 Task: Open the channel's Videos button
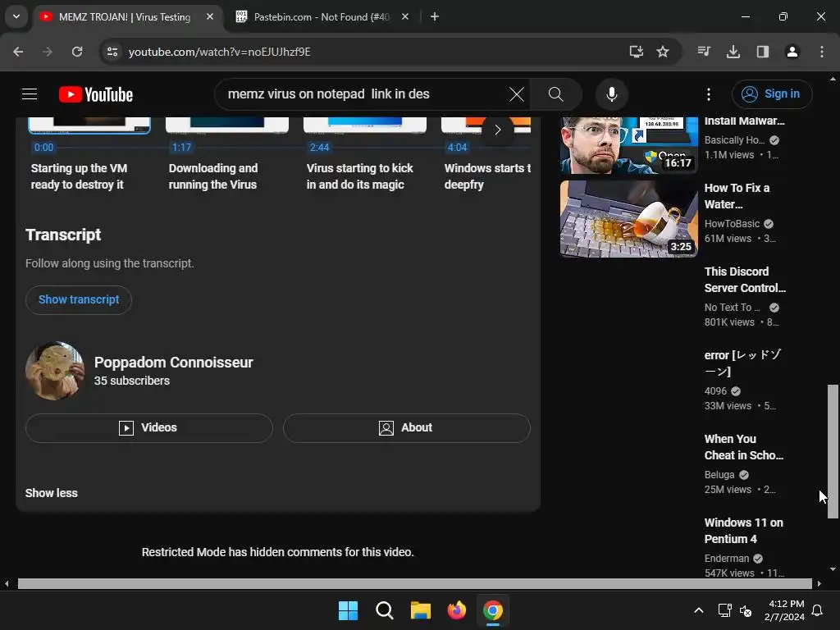click(x=149, y=427)
